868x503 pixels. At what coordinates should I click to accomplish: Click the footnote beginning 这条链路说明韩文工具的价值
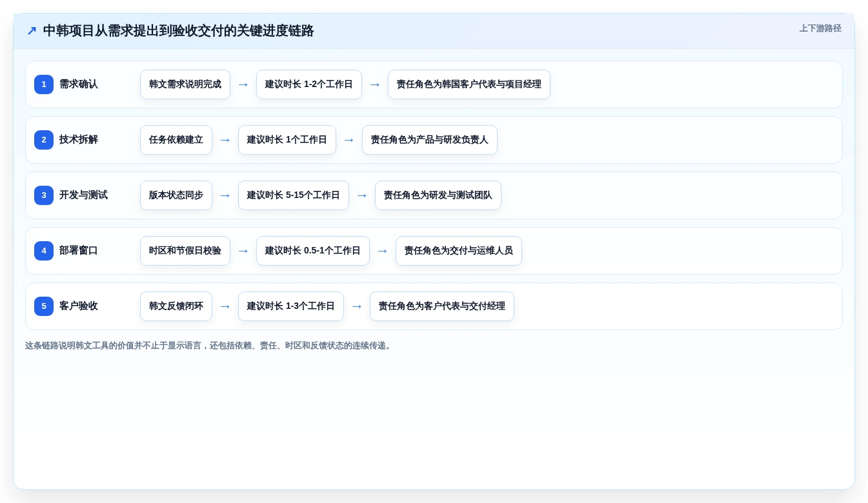pos(209,346)
